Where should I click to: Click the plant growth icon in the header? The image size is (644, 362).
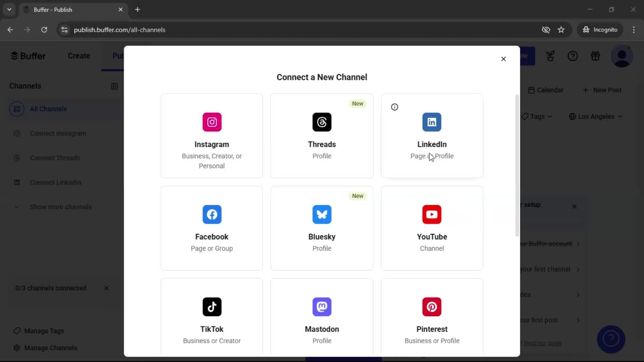point(550,56)
